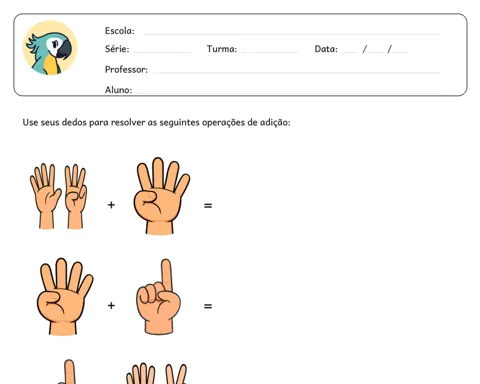480x384 pixels.
Task: Select the day blank after Data
Action: pos(350,52)
